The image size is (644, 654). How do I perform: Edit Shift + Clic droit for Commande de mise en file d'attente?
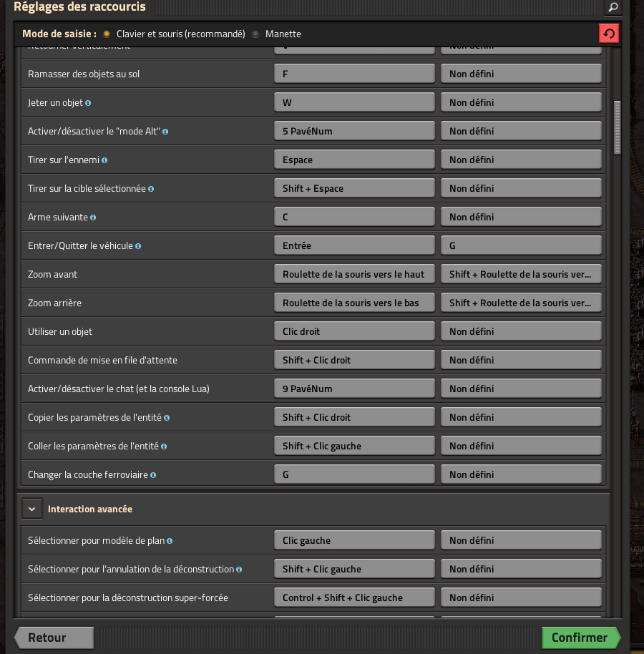pos(354,360)
